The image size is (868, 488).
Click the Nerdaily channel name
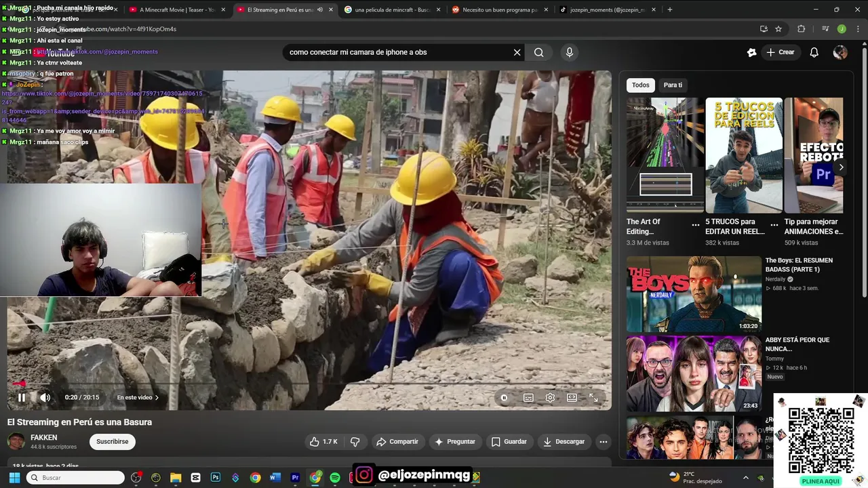point(775,279)
